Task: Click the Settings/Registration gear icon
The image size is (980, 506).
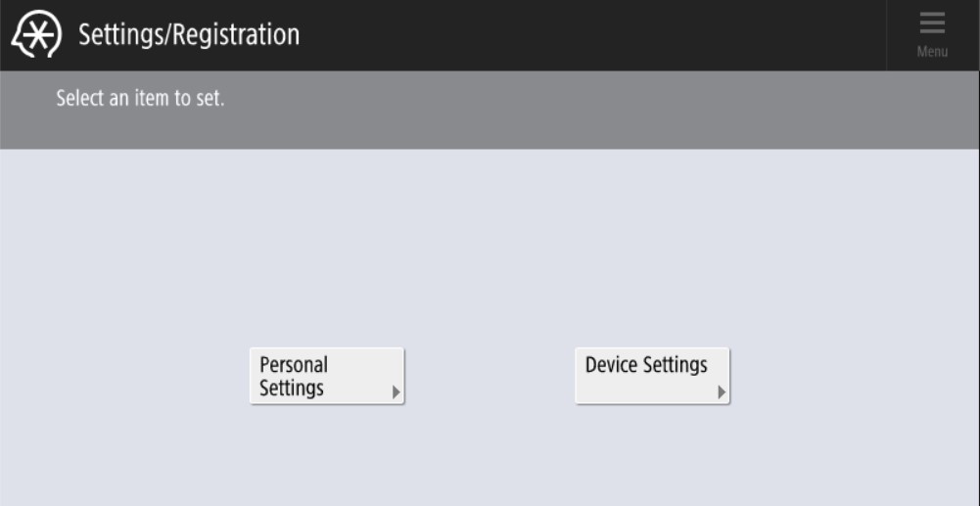Action: [x=36, y=35]
